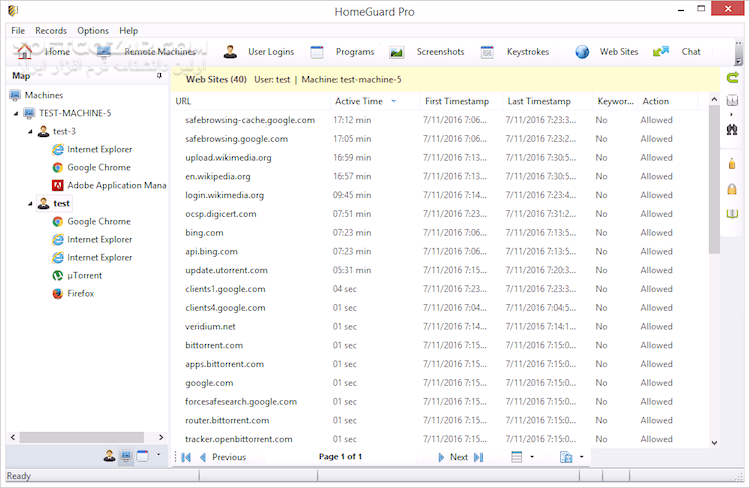Open the Home toolbar section
Screen dimensions: 750x488
click(x=44, y=52)
